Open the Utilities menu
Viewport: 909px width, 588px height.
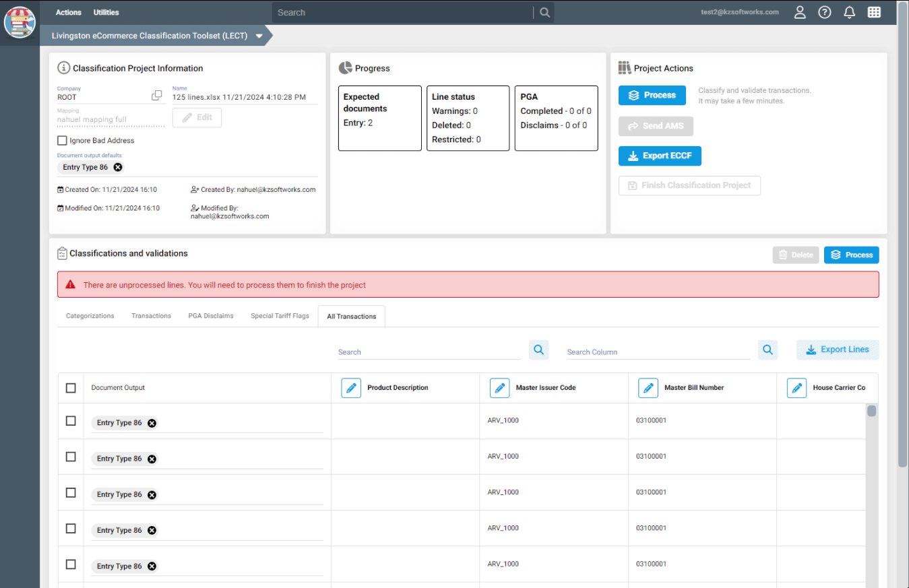(106, 12)
